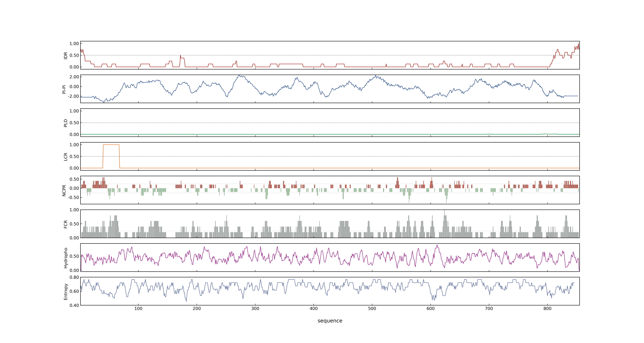Click the 0.60 tick of the Entropy panel
Screen dimensions: 644x343
point(74,291)
